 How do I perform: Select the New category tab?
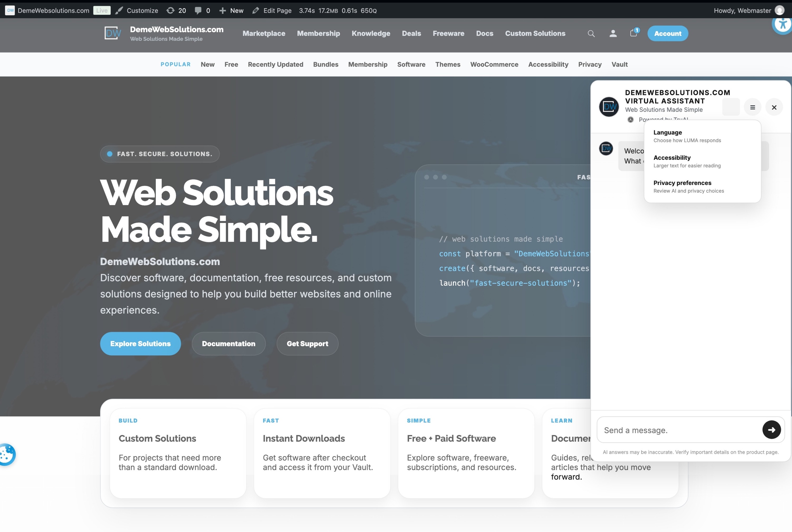(208, 65)
